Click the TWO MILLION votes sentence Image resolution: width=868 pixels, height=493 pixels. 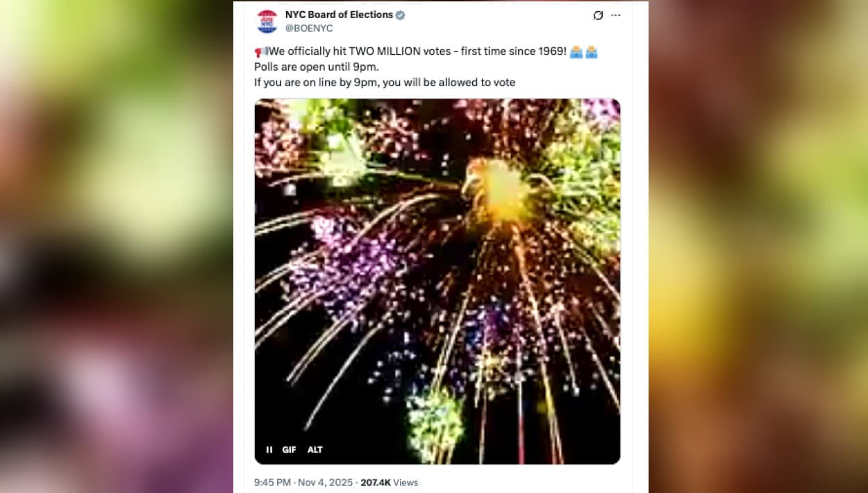pos(418,52)
